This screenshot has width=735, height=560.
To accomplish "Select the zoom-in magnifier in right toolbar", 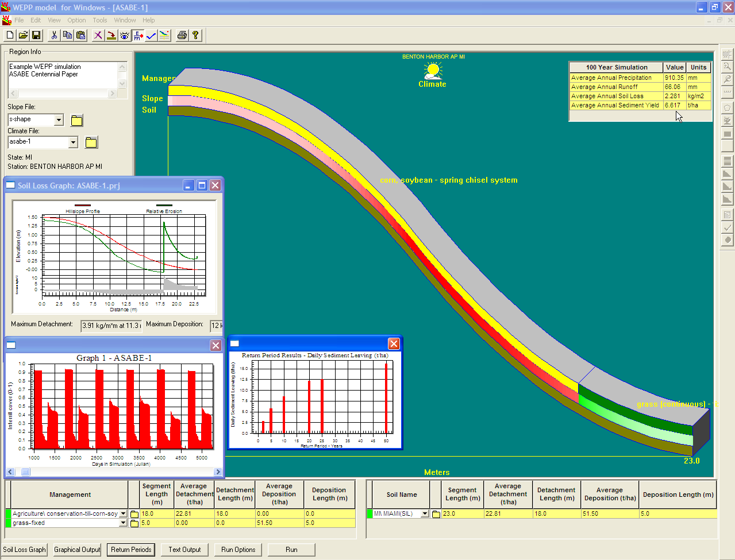I will click(727, 67).
